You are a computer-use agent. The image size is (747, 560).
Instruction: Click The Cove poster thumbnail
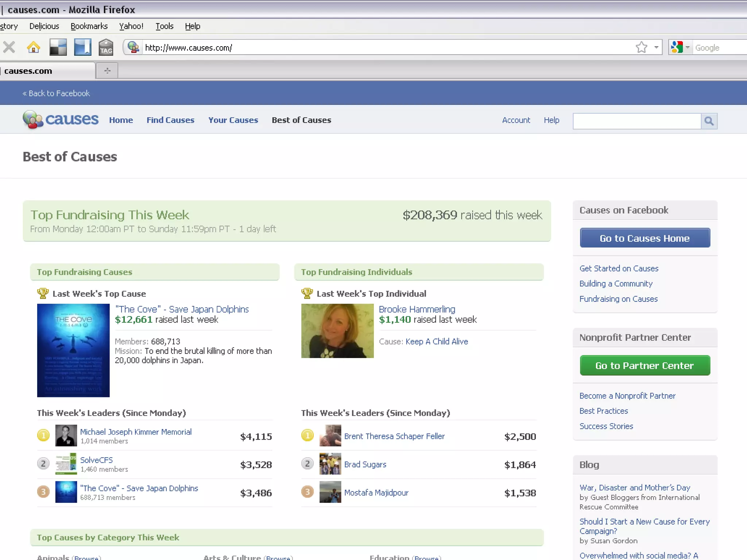tap(73, 350)
